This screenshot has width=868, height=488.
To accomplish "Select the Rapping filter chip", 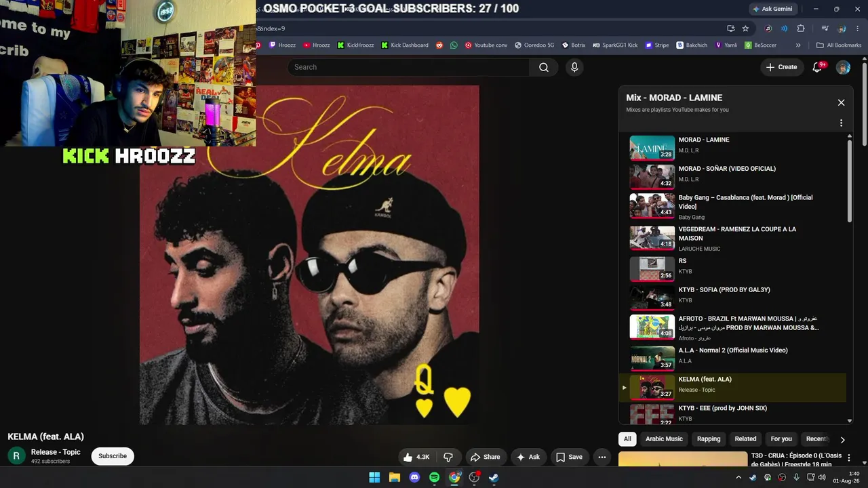I will tap(709, 439).
